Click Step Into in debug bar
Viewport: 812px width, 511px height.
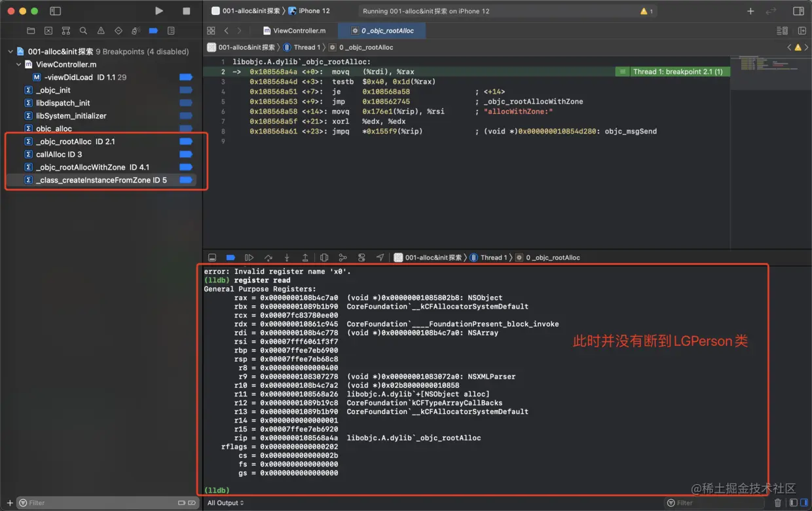[x=287, y=257]
